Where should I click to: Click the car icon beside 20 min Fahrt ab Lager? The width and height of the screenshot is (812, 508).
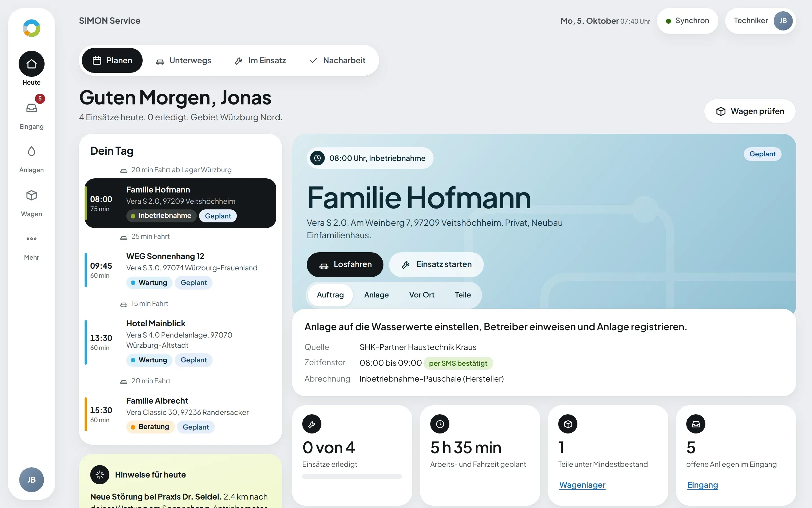(124, 171)
